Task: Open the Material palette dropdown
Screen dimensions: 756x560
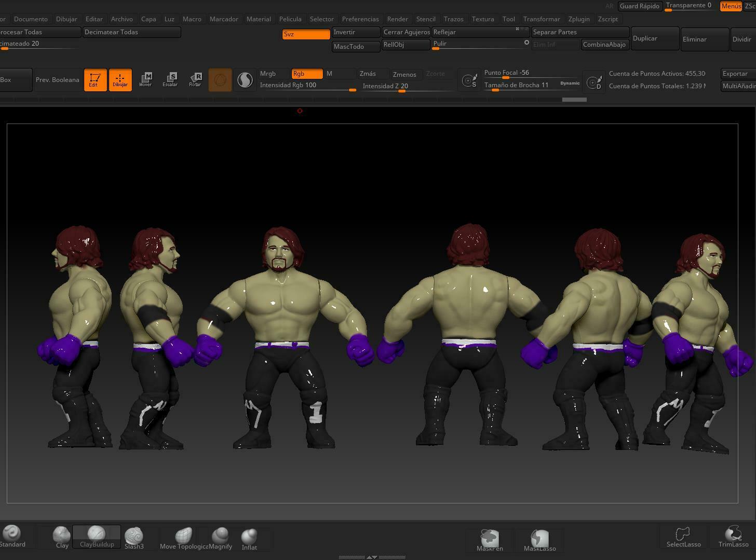Action: tap(258, 19)
